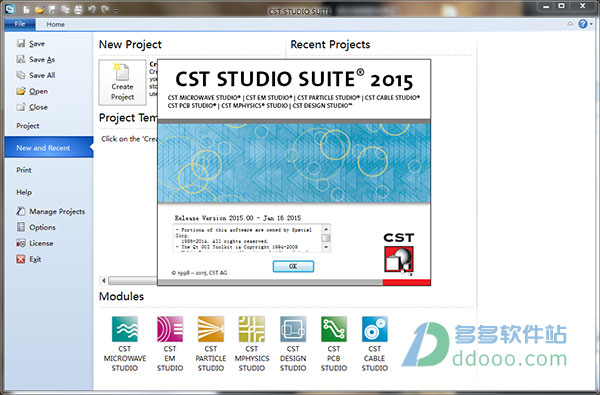The height and width of the screenshot is (395, 600).
Task: Open Options from the sidebar
Action: 36,227
